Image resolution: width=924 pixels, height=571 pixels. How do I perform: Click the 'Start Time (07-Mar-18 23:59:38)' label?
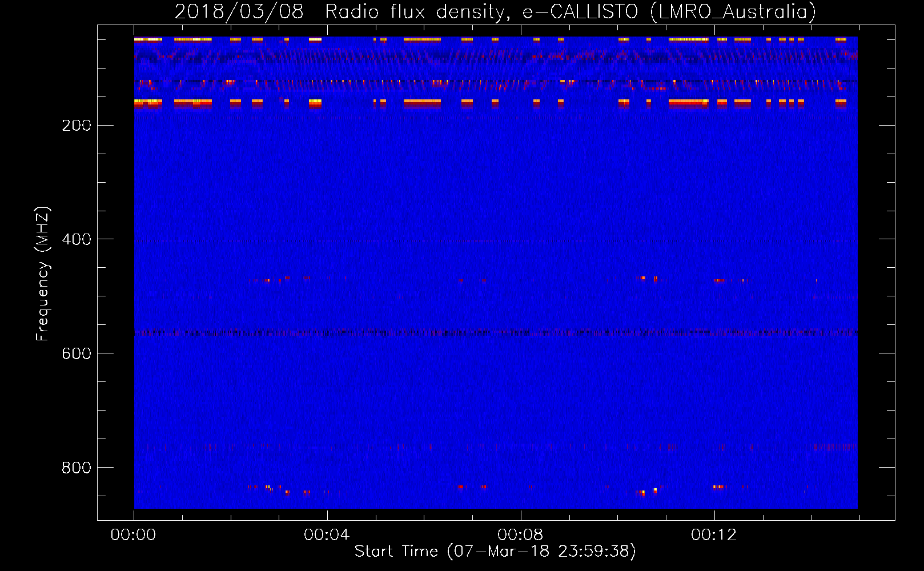495,552
